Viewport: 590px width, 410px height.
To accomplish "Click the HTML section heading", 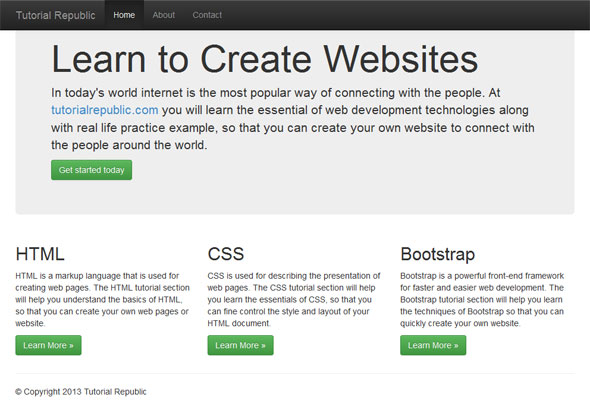I will tap(40, 254).
